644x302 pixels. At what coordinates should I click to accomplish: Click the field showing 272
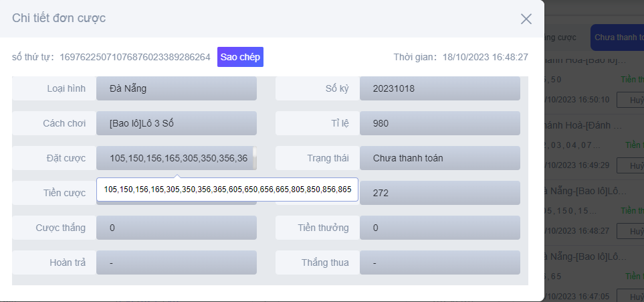[439, 193]
